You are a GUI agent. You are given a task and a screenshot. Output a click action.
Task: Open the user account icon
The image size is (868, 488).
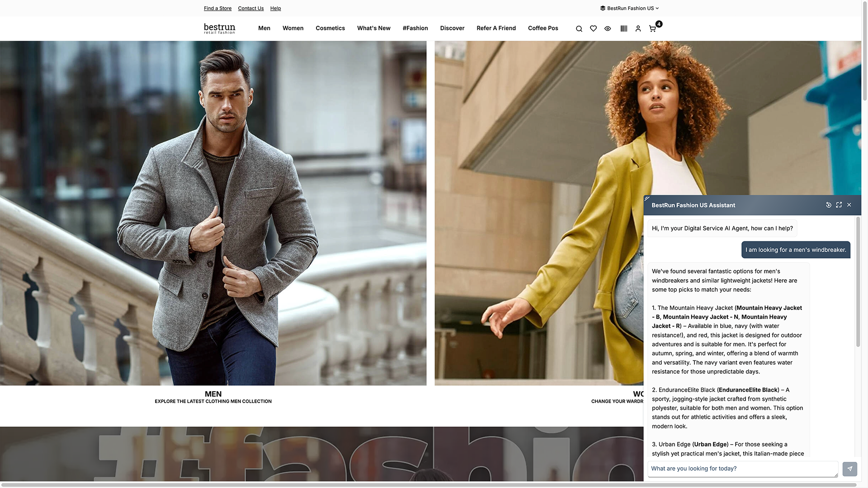tap(638, 28)
